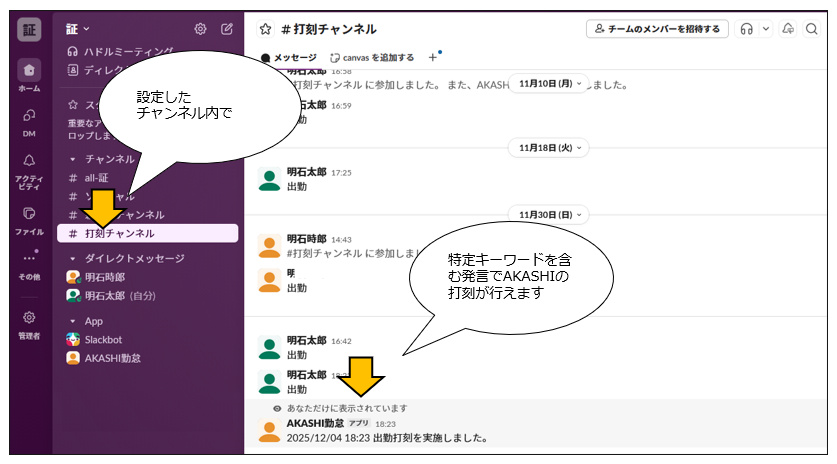Collapse the App section
The width and height of the screenshot is (837, 464).
point(73,321)
